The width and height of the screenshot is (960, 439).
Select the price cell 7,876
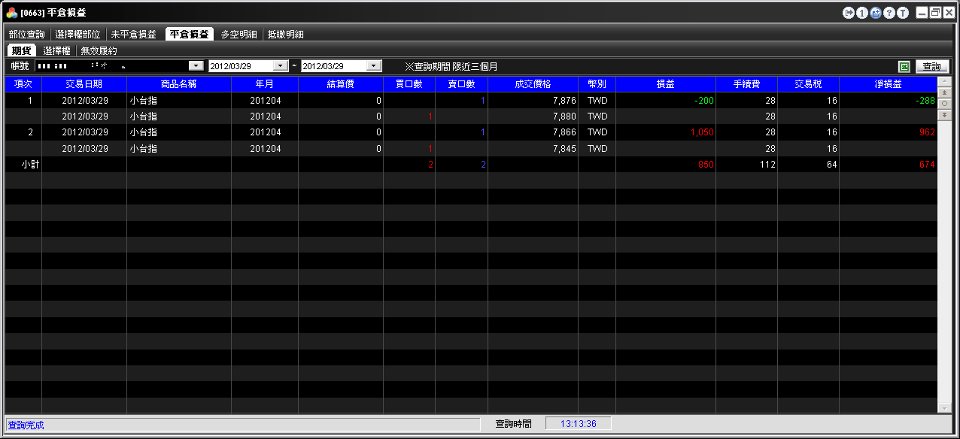[x=533, y=100]
